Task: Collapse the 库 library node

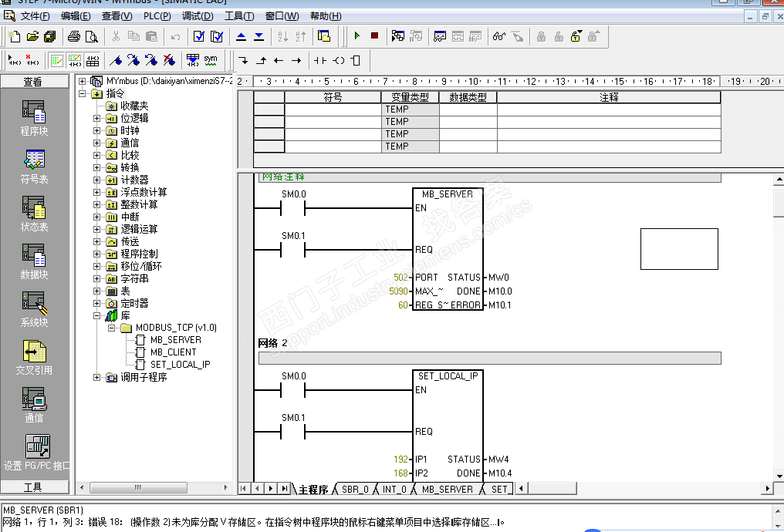Action: pyautogui.click(x=96, y=315)
